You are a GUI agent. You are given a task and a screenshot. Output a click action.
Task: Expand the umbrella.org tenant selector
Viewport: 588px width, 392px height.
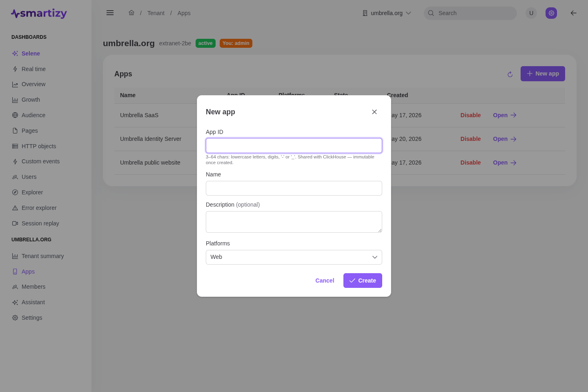[387, 13]
